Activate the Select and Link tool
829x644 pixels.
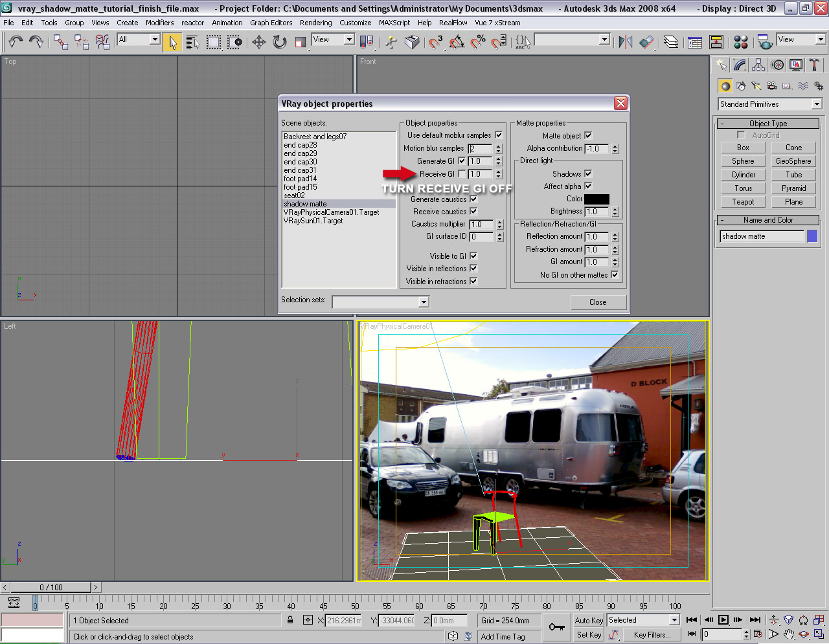pyautogui.click(x=61, y=42)
